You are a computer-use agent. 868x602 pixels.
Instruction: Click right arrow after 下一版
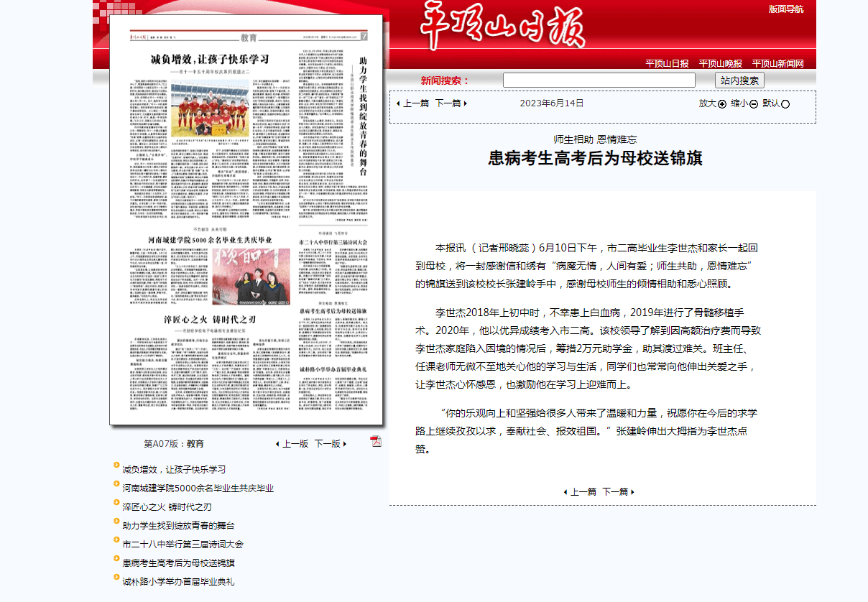(345, 444)
